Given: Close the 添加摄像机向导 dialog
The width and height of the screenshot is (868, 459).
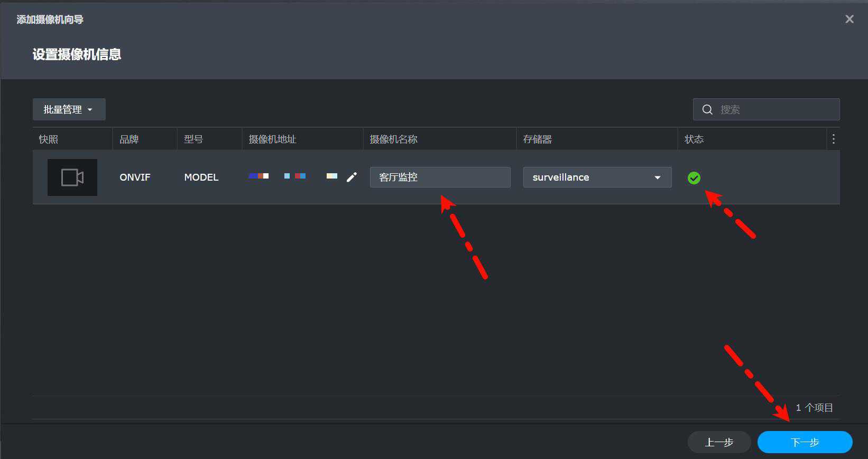Looking at the screenshot, I should [x=849, y=20].
